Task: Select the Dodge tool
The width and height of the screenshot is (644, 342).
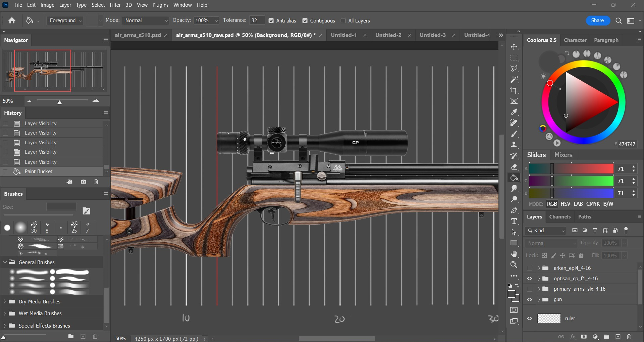Action: point(514,199)
